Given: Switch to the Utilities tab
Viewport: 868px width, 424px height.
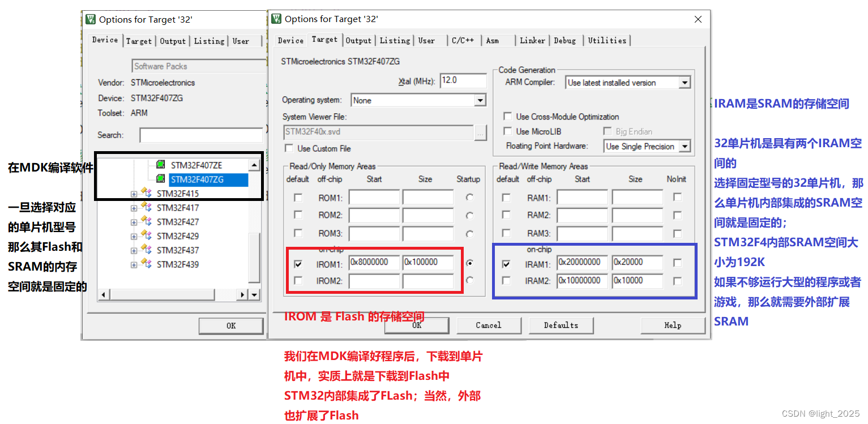Looking at the screenshot, I should (607, 41).
